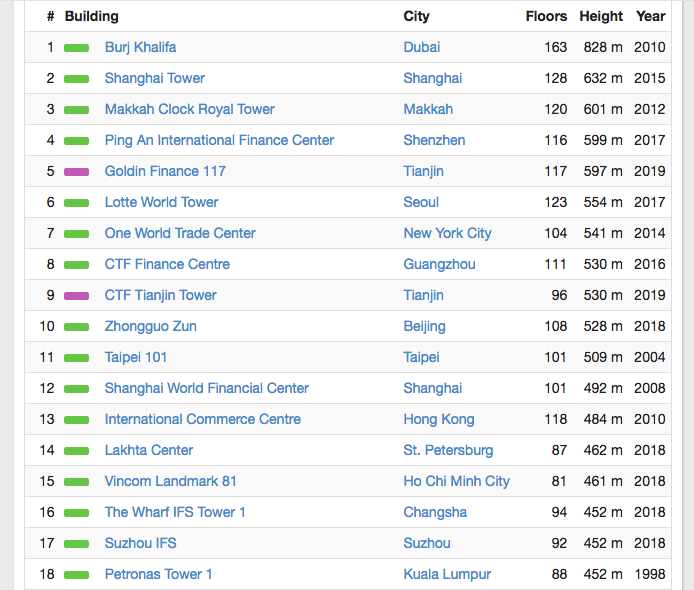Click the green status bar beside Burj Khalifa
694x590 pixels.
click(76, 48)
